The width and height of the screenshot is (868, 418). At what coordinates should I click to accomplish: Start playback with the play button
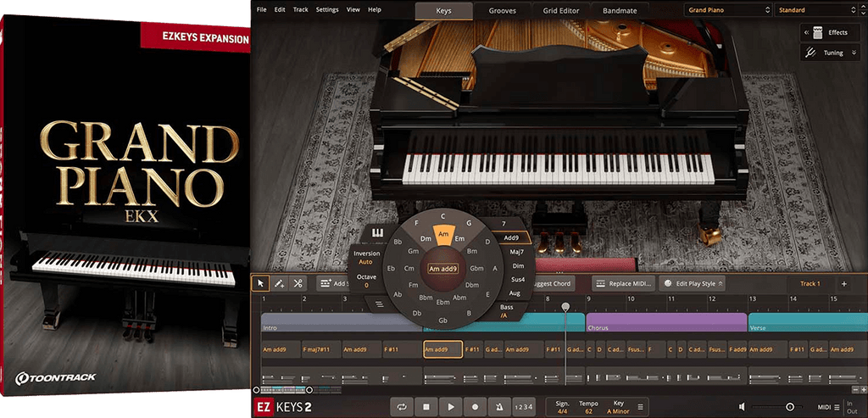click(x=451, y=407)
